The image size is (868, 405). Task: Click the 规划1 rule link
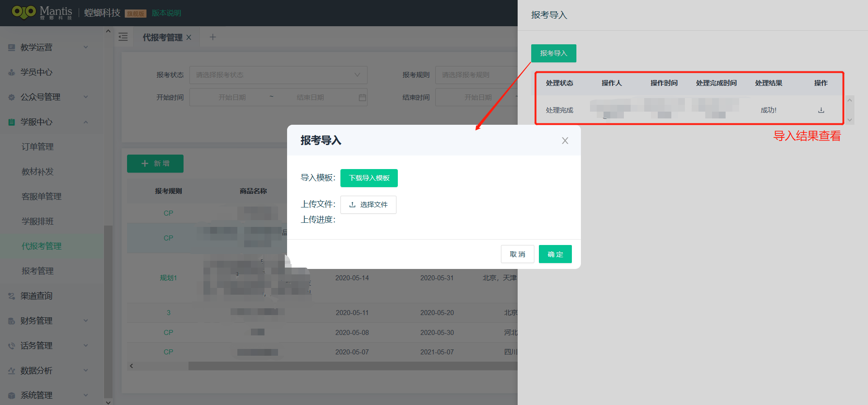click(x=168, y=278)
